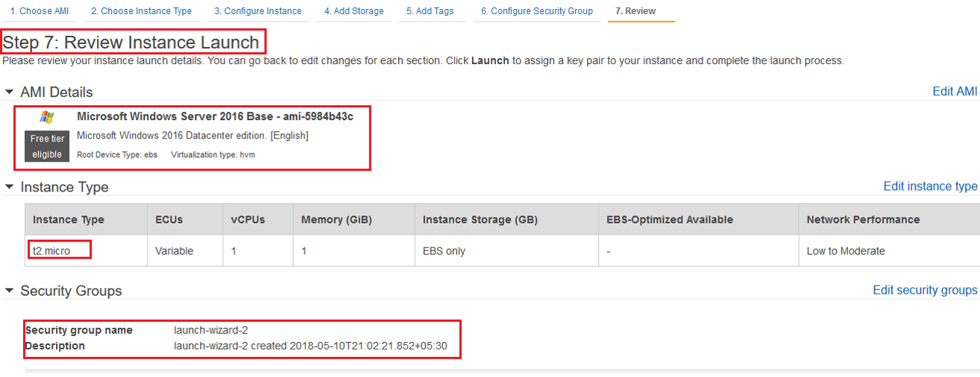Collapse the Security Groups section
Viewport: 980px width, 377px height.
pos(9,291)
